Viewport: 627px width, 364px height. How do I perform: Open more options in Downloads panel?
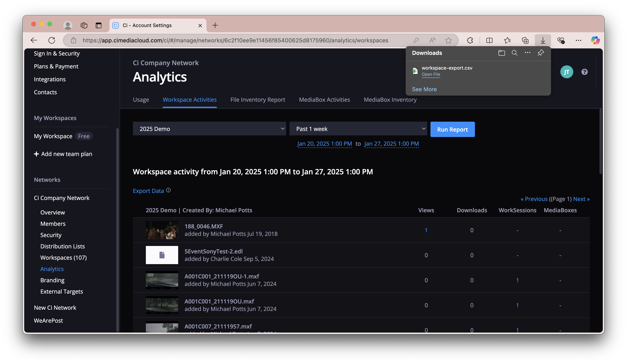(x=527, y=53)
